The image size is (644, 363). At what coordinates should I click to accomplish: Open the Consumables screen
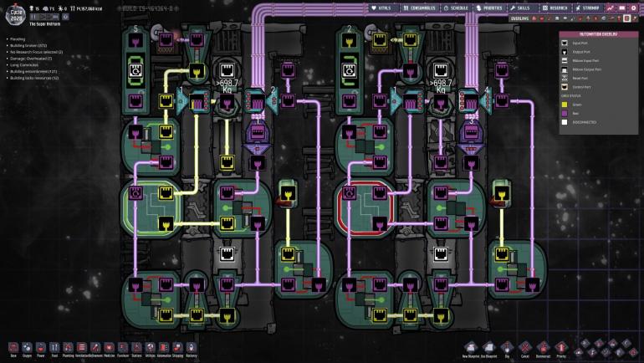coord(418,8)
